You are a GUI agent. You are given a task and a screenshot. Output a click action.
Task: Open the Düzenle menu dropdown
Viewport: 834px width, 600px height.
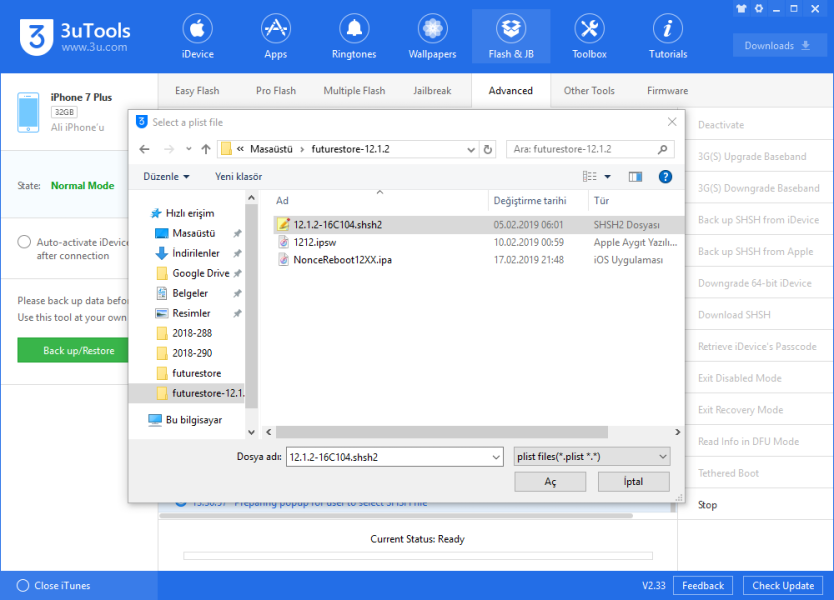[x=166, y=177]
